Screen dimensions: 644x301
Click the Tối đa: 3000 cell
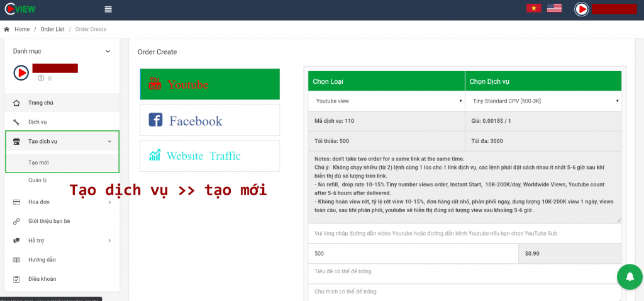[x=543, y=141]
